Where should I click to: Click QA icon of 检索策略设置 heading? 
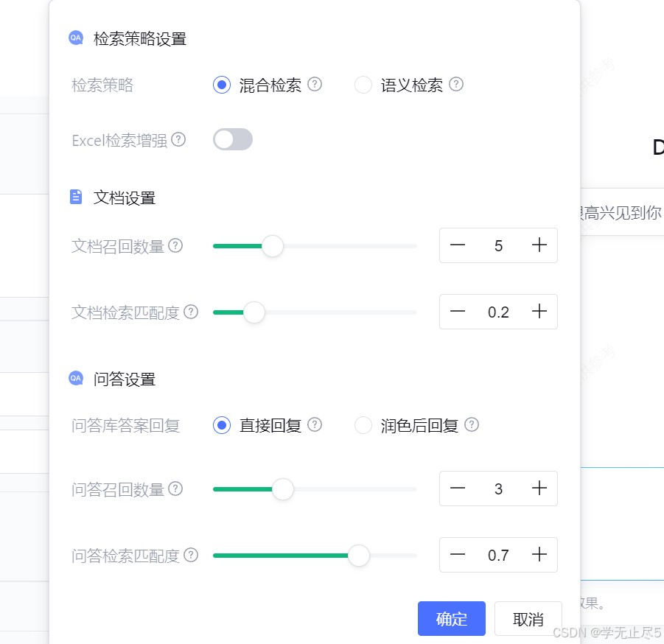click(x=76, y=38)
